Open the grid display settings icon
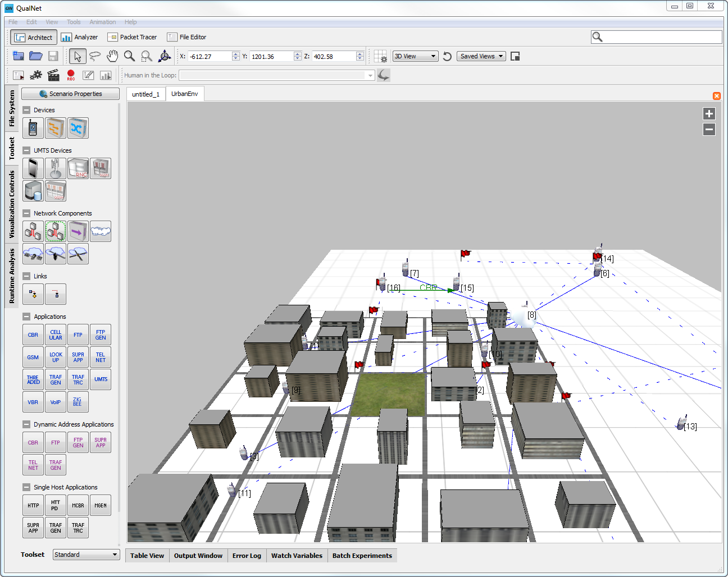Image resolution: width=728 pixels, height=577 pixels. coord(380,56)
